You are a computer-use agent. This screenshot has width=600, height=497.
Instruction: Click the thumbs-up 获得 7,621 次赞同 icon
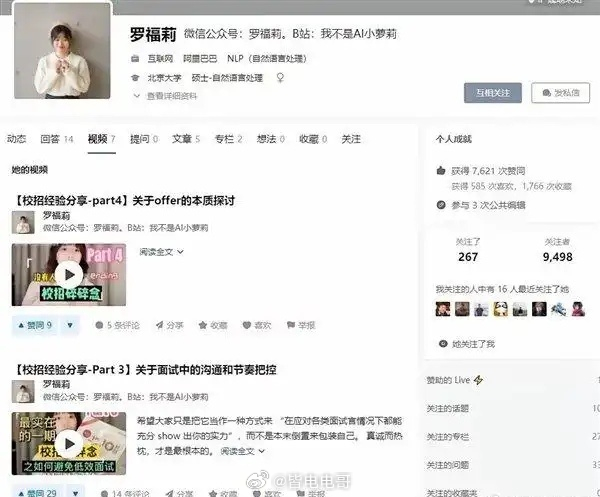(x=441, y=171)
